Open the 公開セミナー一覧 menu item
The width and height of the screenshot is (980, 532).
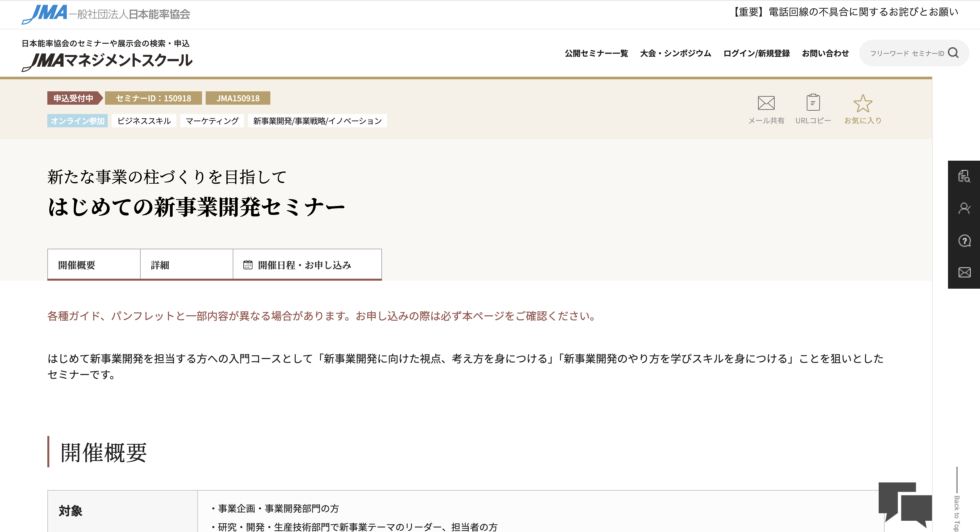click(597, 53)
